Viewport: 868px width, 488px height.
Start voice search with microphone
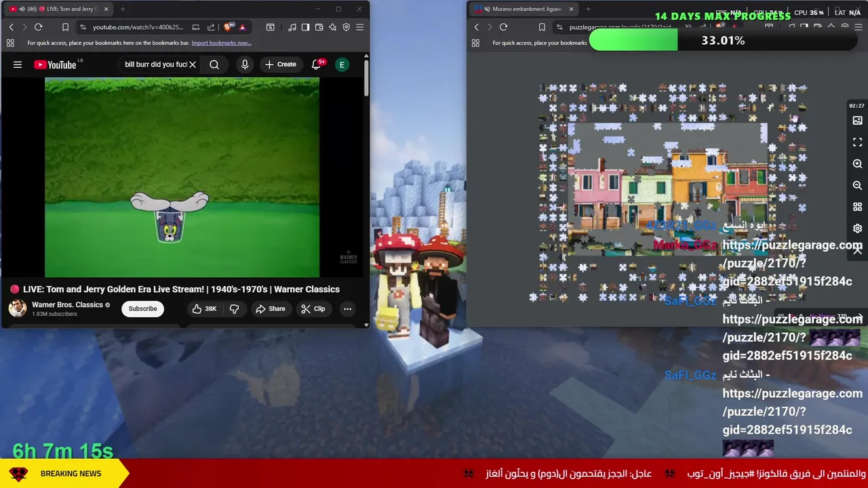point(245,64)
